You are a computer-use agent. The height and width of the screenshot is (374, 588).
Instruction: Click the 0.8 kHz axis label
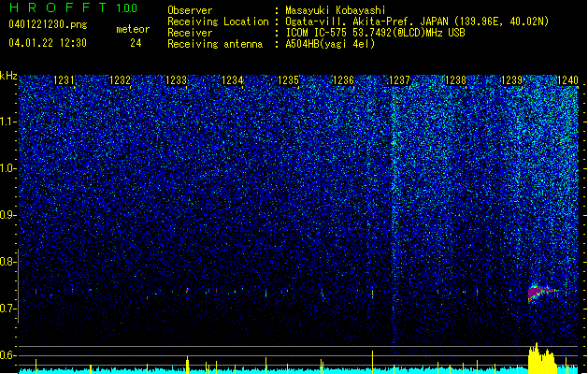point(7,262)
